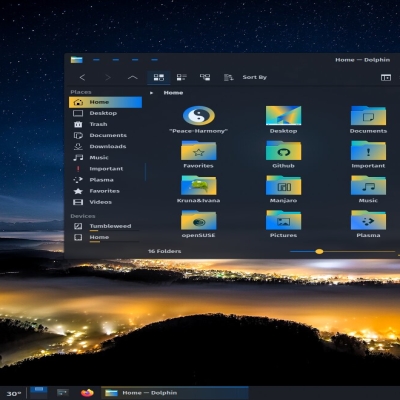Select the Github folder
Viewport: 400px width, 400px height.
pyautogui.click(x=283, y=154)
